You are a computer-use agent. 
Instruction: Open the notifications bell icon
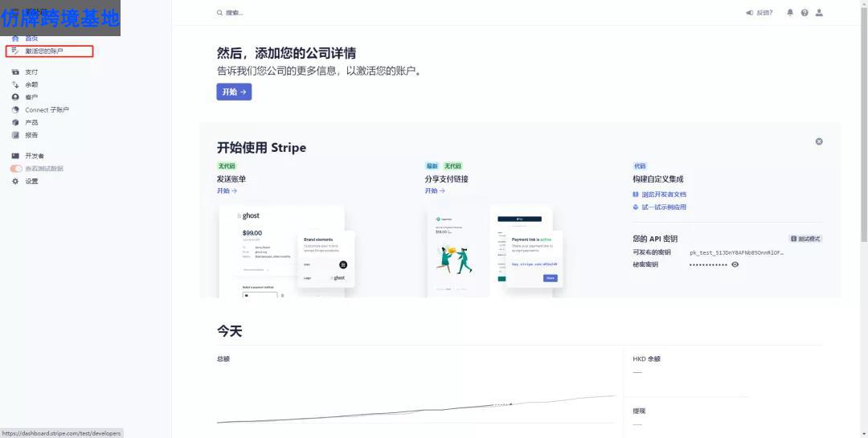(x=790, y=13)
